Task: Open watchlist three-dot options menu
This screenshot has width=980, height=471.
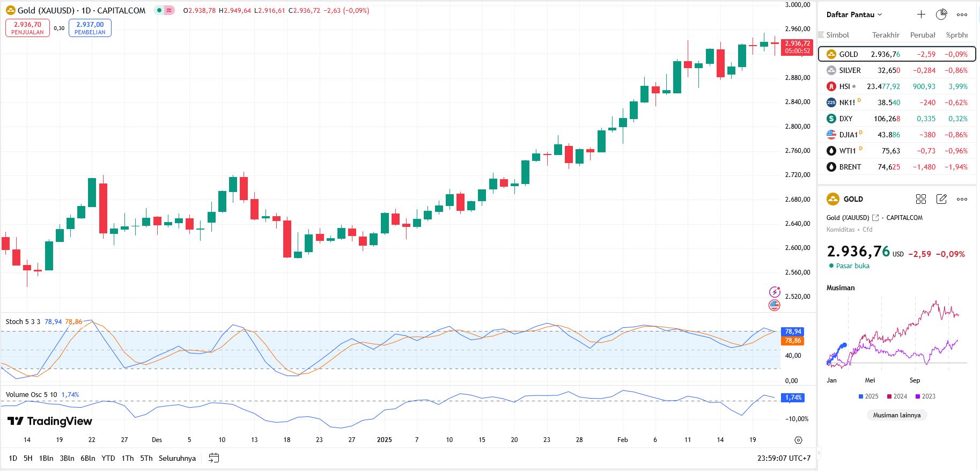Action: point(962,14)
